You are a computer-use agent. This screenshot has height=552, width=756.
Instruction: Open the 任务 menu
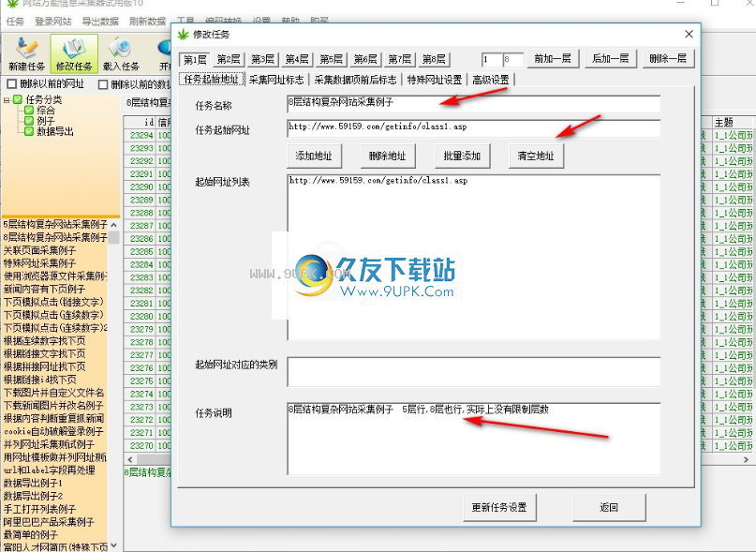[15, 22]
